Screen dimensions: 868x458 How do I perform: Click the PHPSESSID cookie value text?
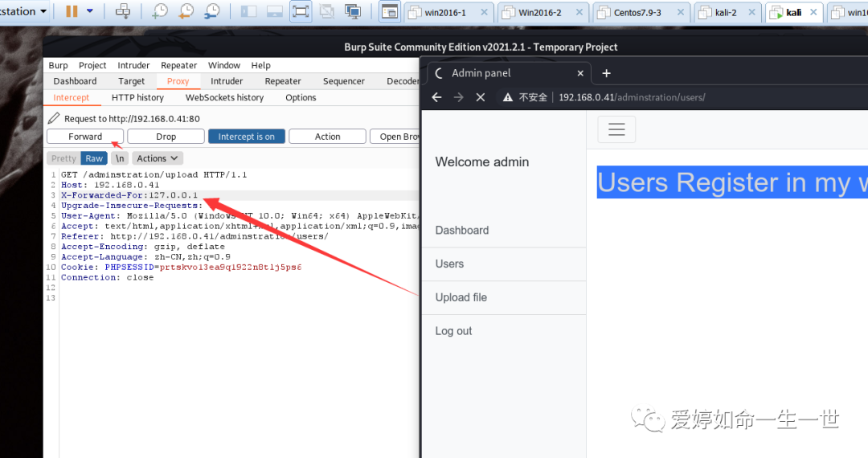click(231, 267)
